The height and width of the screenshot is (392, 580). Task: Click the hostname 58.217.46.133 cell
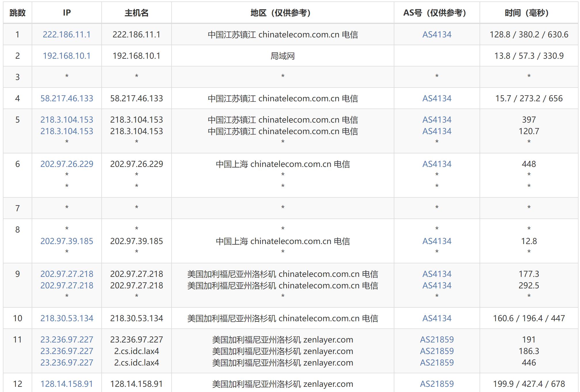click(136, 98)
